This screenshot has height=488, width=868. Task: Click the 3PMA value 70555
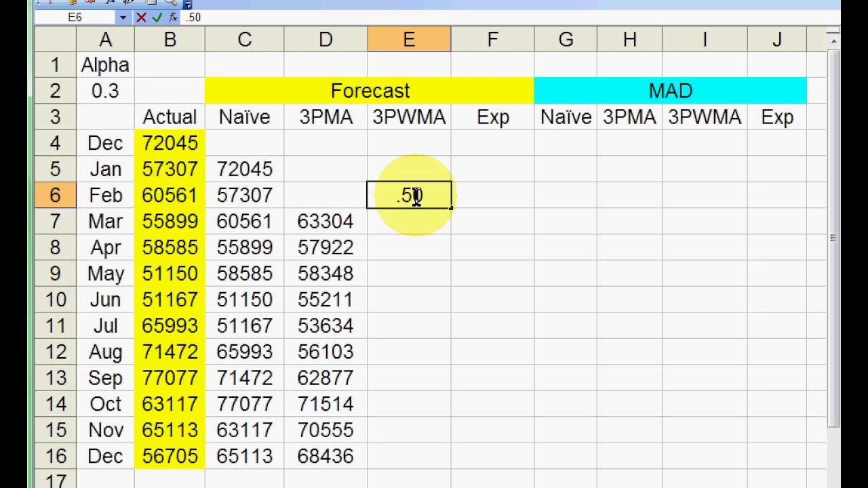[325, 430]
